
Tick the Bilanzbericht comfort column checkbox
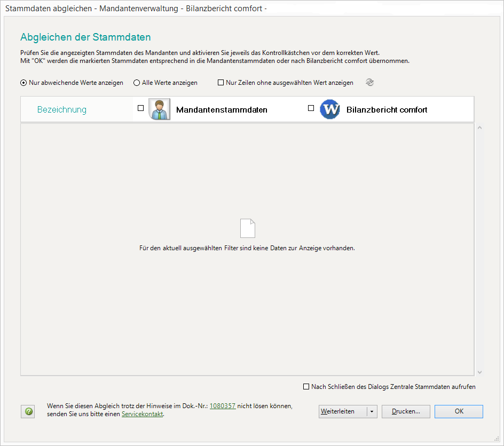311,108
